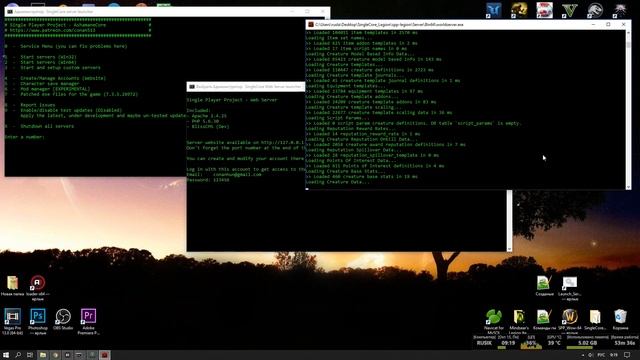Viewport: 640px width, 360px height.
Task: Open the Witcher wolf emblem shortcut
Action: [620, 10]
